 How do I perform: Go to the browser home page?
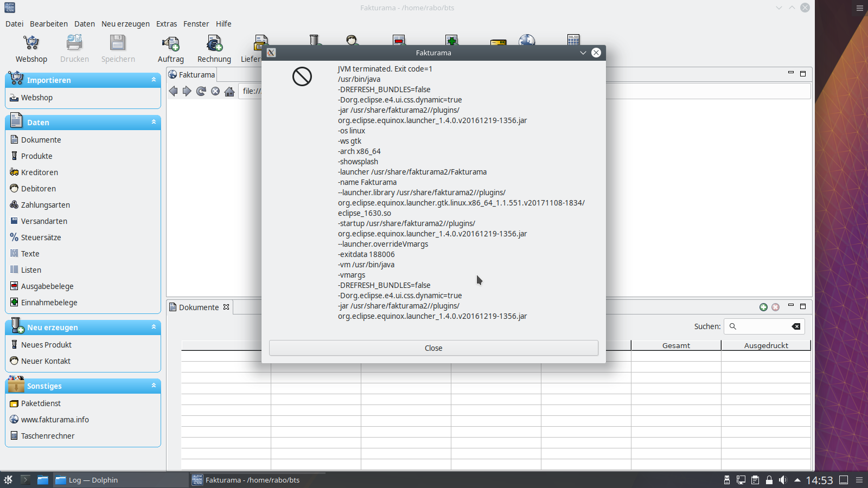coord(229,91)
